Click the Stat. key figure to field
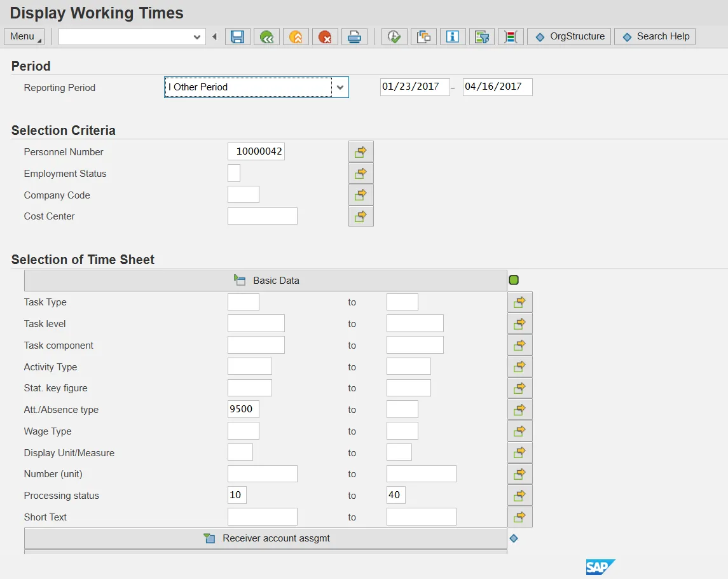Viewport: 728px width, 579px height. tap(409, 388)
